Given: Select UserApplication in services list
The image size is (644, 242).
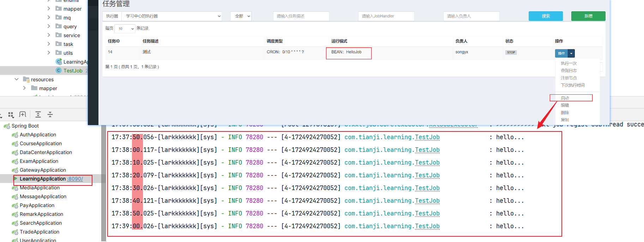Looking at the screenshot, I should point(38,240).
